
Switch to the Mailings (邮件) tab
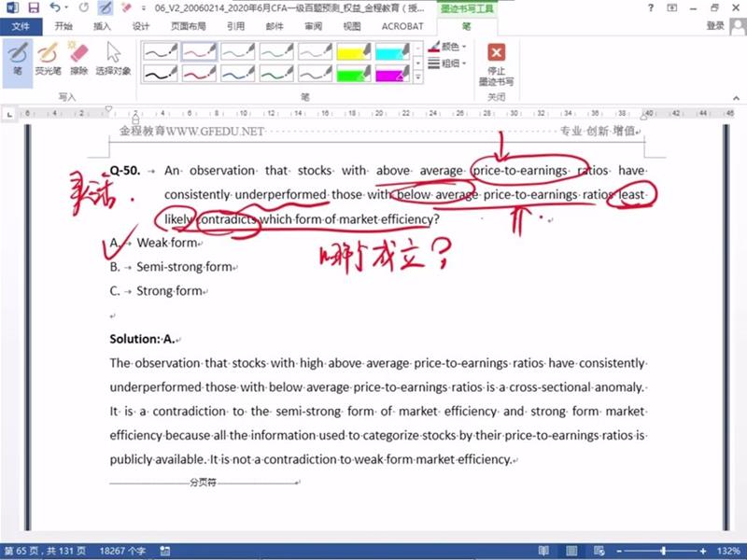tap(275, 27)
